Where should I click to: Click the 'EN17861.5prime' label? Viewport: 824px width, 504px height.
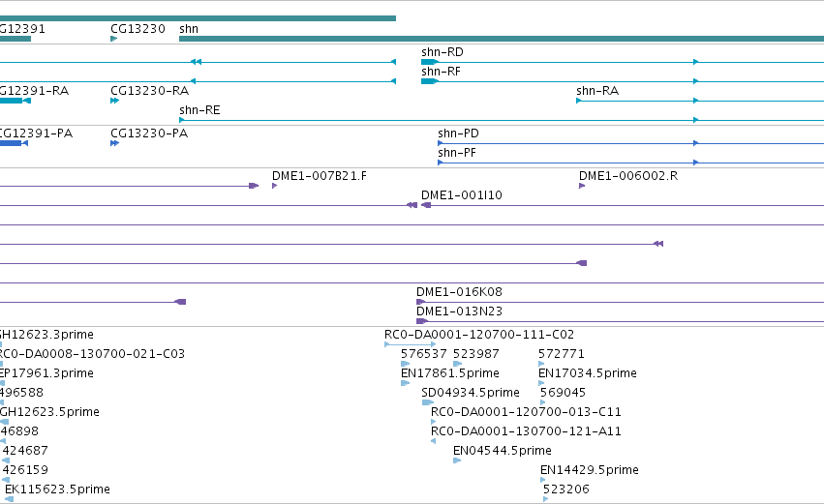450,373
